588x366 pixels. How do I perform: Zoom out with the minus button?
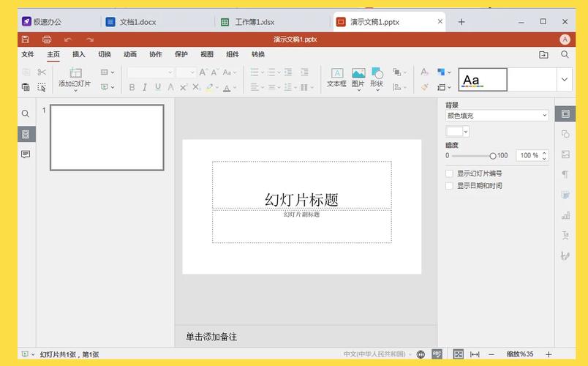[x=491, y=354]
